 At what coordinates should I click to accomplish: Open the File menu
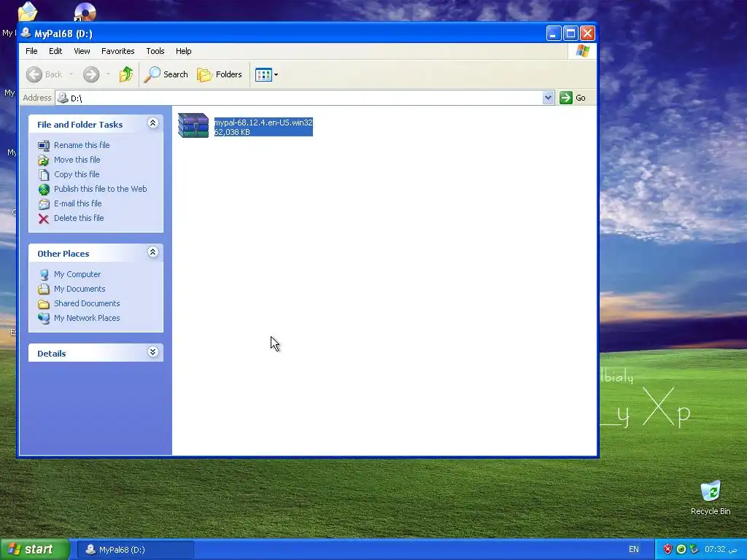pyautogui.click(x=31, y=51)
